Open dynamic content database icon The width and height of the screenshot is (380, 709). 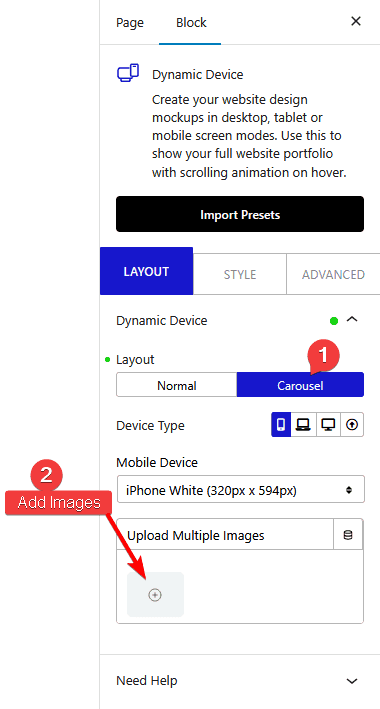click(x=348, y=535)
